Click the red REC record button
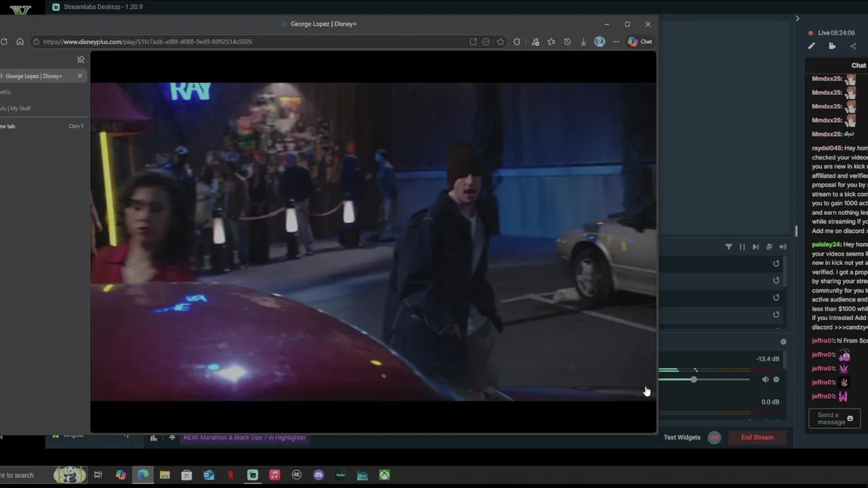Screen dimensions: 868x488 coord(714,438)
